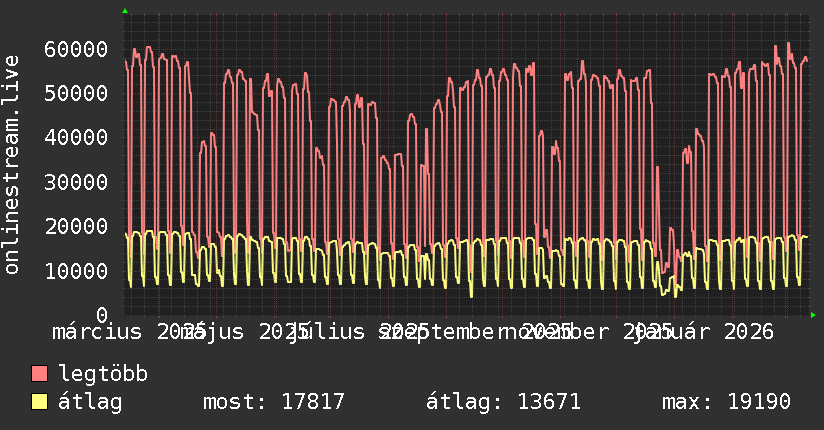This screenshot has width=824, height=430.
Task: Click the green arrow ending x-axis
Action: click(813, 315)
